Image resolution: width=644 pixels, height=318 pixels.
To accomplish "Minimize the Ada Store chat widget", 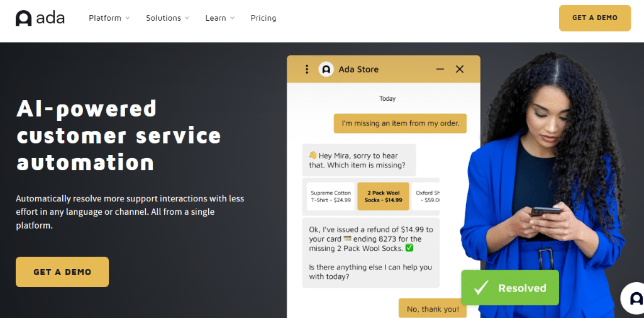I will tap(440, 69).
